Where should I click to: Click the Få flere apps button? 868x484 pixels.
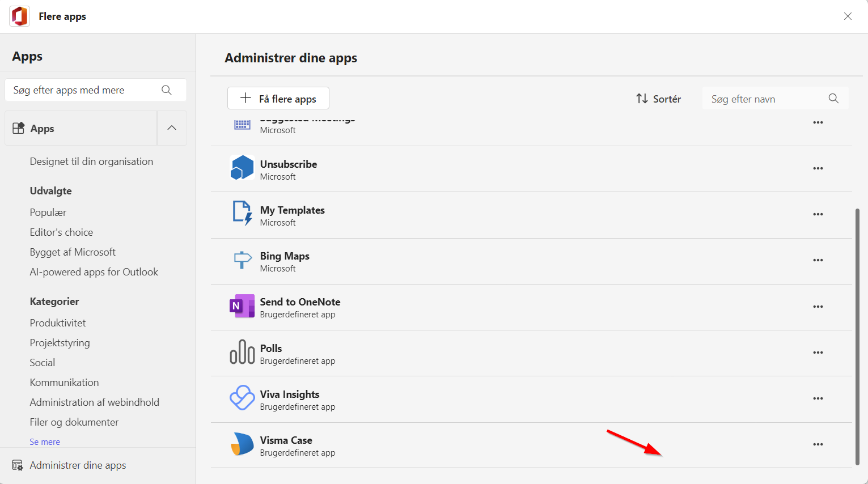coord(278,99)
